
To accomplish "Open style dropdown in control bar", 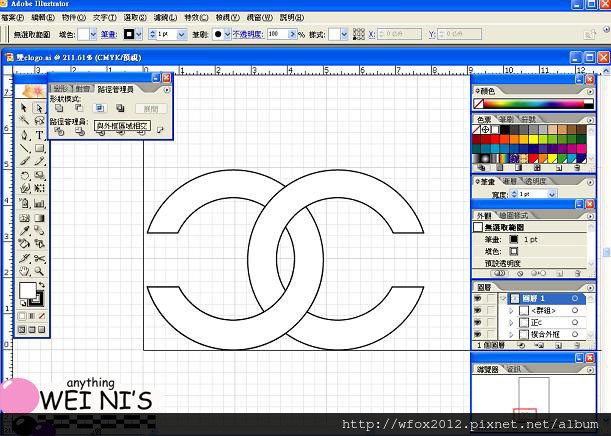I will 344,34.
